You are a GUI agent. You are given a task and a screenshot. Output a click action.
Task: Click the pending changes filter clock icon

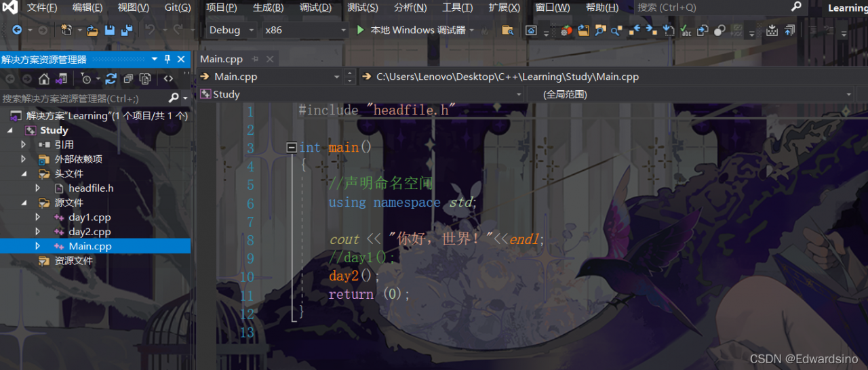click(85, 79)
